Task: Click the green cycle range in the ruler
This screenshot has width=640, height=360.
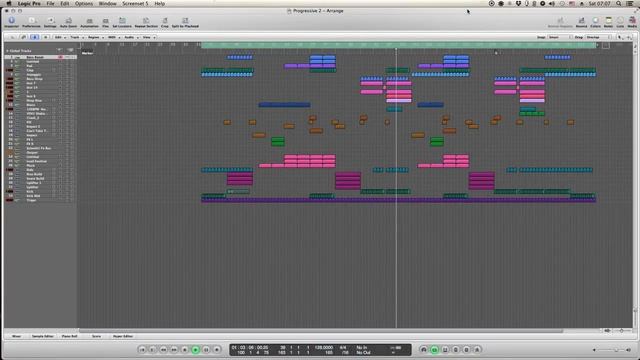Action: 398,45
